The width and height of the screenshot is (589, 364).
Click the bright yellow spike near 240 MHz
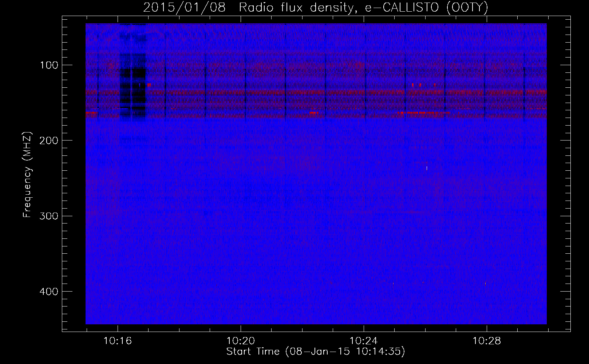[x=427, y=168]
